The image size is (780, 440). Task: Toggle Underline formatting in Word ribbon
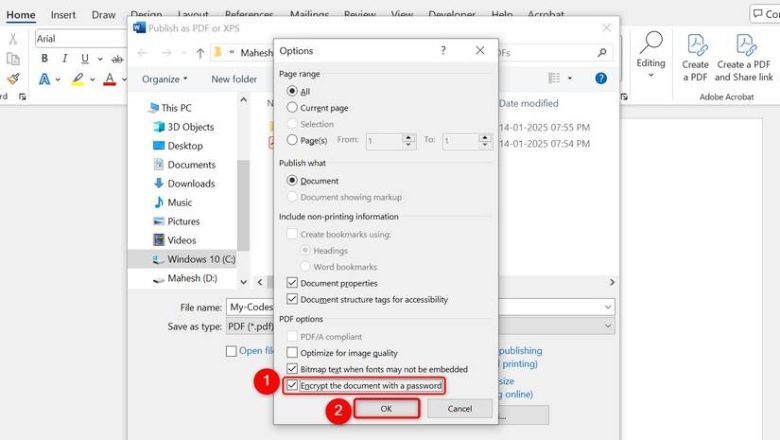(x=85, y=58)
